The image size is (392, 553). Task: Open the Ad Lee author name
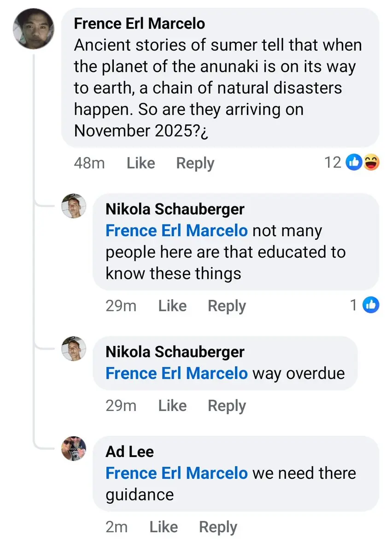[129, 452]
